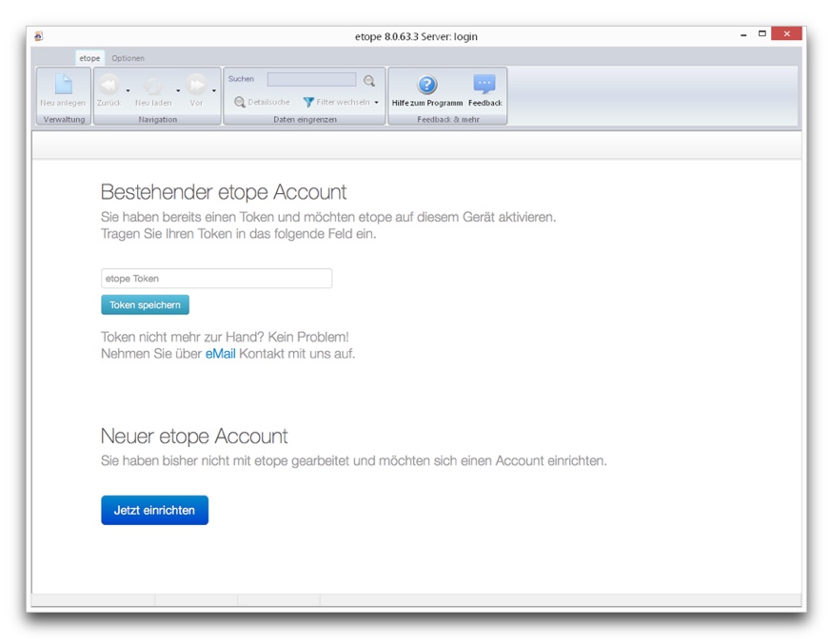Click the Navigation group label
The height and width of the screenshot is (644, 830).
pos(158,120)
